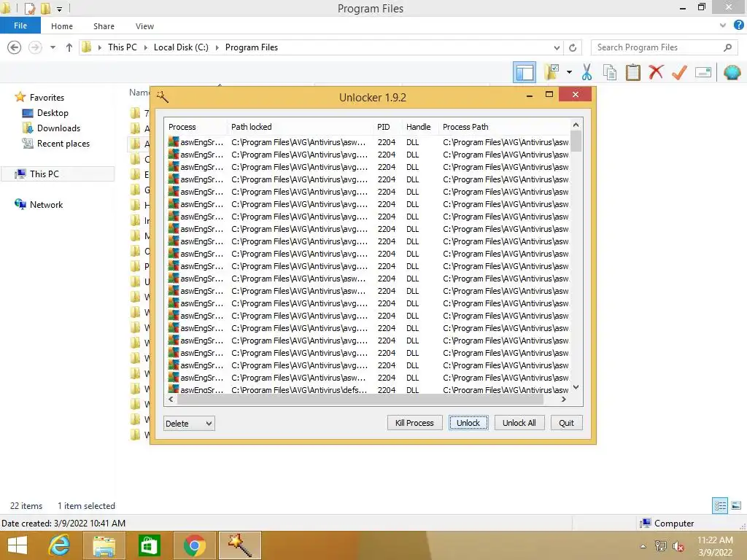747x560 pixels.
Task: Click Local Disk (C:) in address breadcrumb
Action: [x=181, y=47]
